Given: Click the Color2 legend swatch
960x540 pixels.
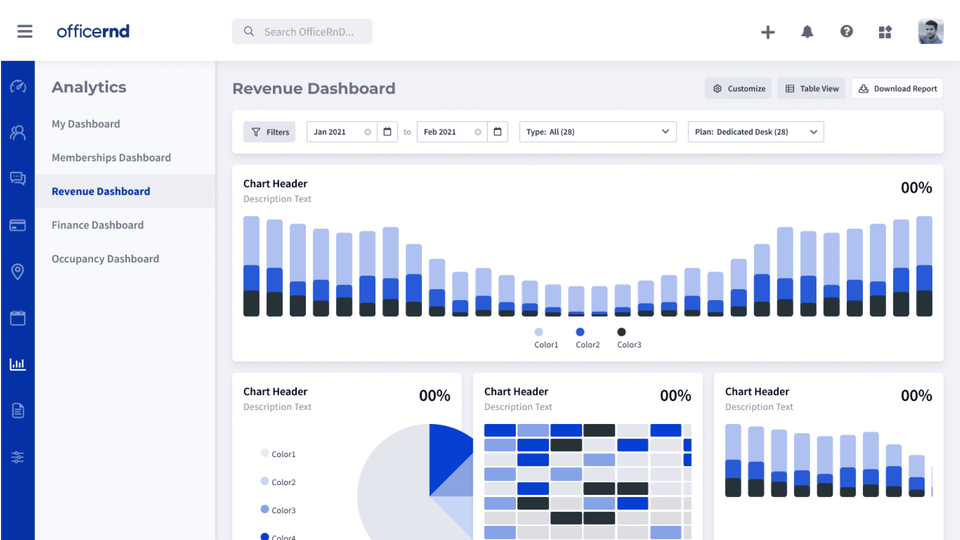Looking at the screenshot, I should [580, 332].
